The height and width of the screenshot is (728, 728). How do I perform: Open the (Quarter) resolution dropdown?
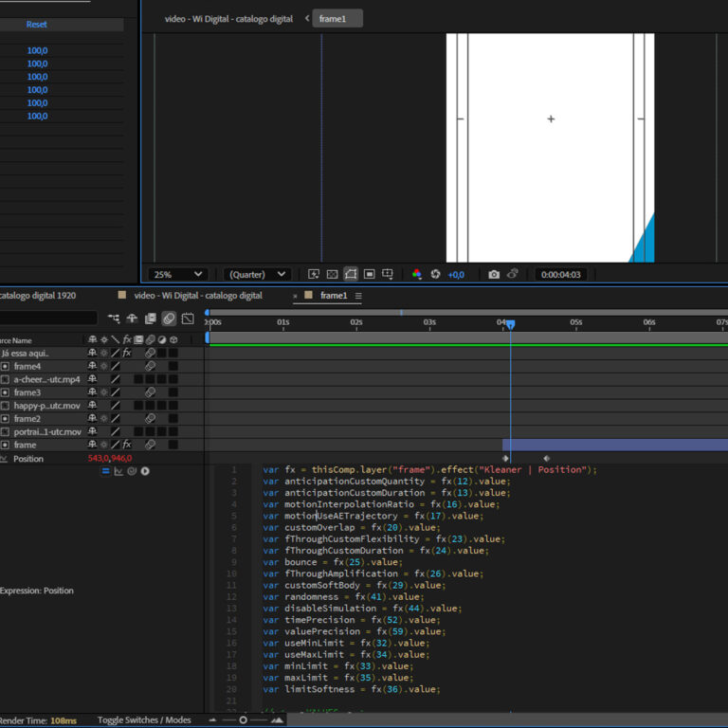point(256,274)
